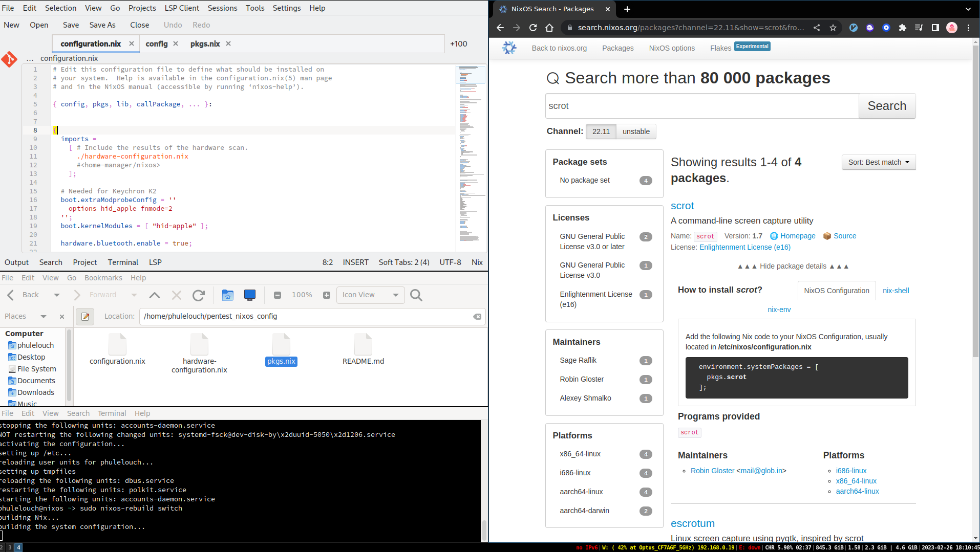Open Kate Sessions menu

[222, 8]
